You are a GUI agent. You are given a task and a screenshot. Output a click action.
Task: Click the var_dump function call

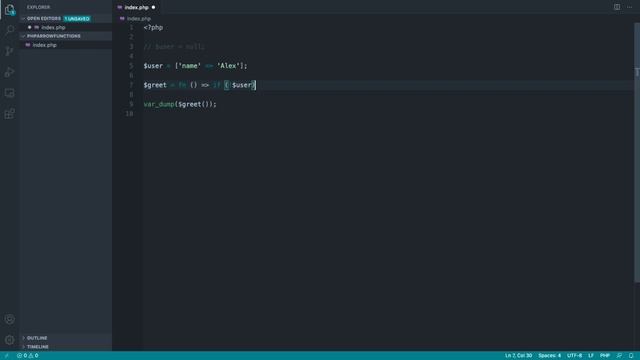coord(159,104)
